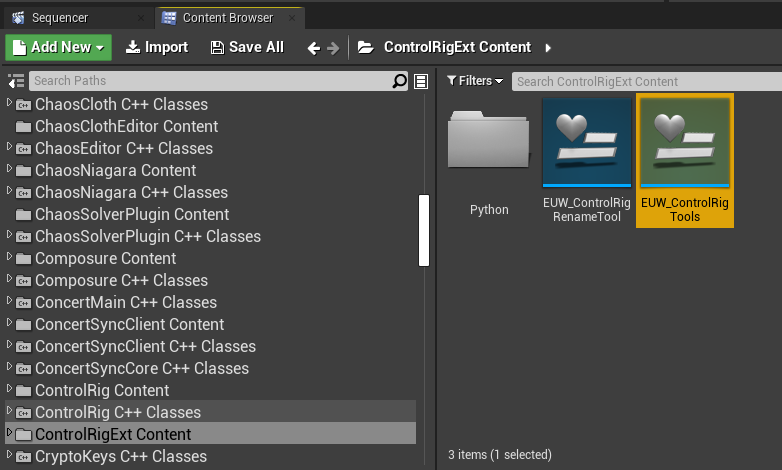Select ControlRig Content folder
782x470 pixels.
pos(210,390)
